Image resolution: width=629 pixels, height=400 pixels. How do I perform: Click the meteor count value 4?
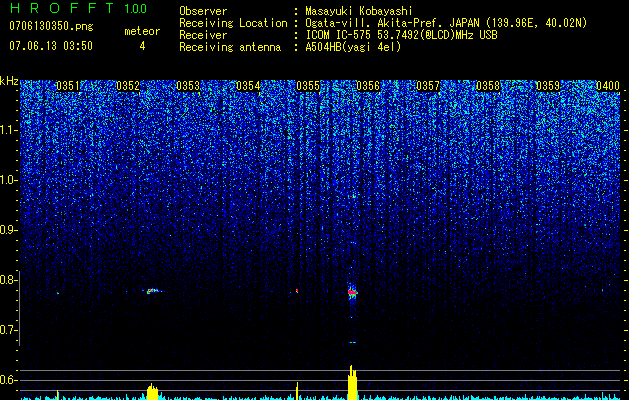click(x=142, y=46)
